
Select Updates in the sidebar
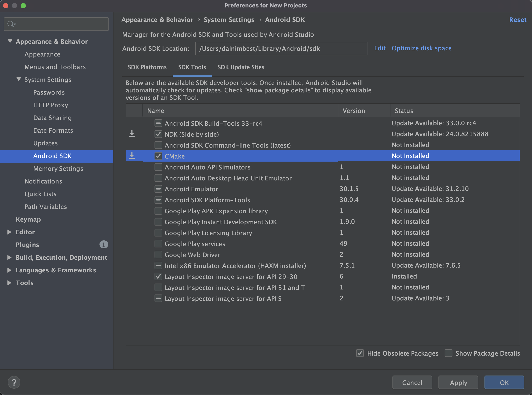45,143
